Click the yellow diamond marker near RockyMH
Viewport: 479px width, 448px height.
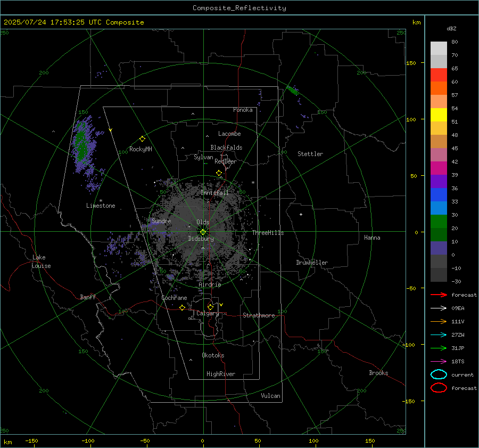click(142, 139)
